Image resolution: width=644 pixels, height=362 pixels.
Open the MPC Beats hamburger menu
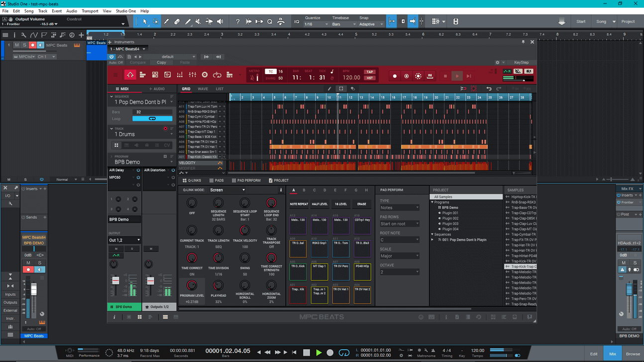tap(116, 75)
